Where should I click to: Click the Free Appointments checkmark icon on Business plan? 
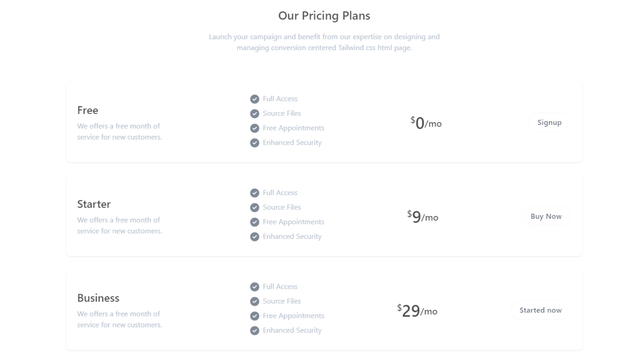pyautogui.click(x=254, y=316)
